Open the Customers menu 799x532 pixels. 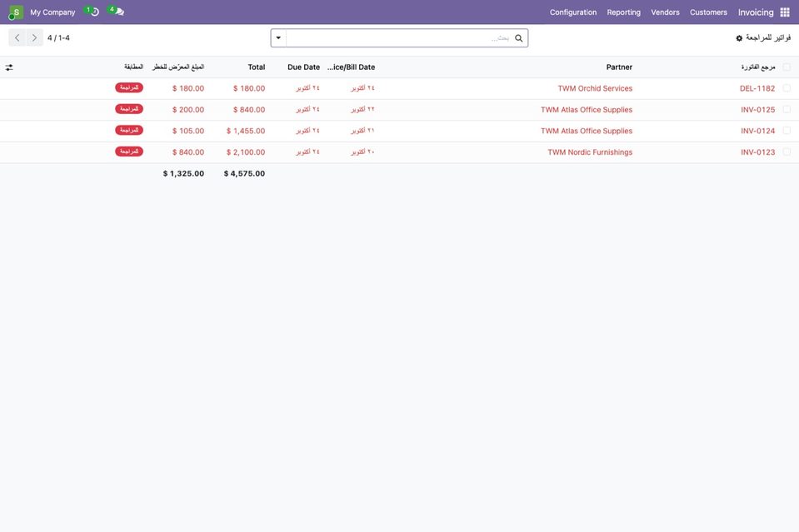point(708,12)
